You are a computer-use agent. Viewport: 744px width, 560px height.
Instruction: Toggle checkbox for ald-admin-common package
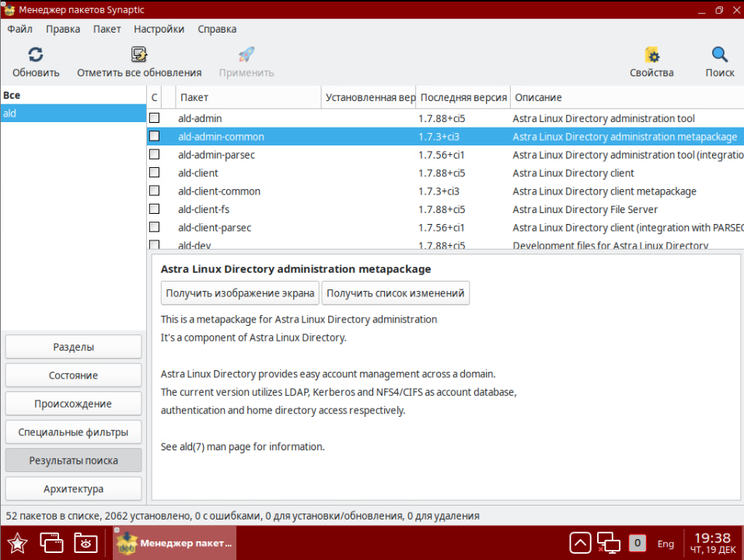154,136
